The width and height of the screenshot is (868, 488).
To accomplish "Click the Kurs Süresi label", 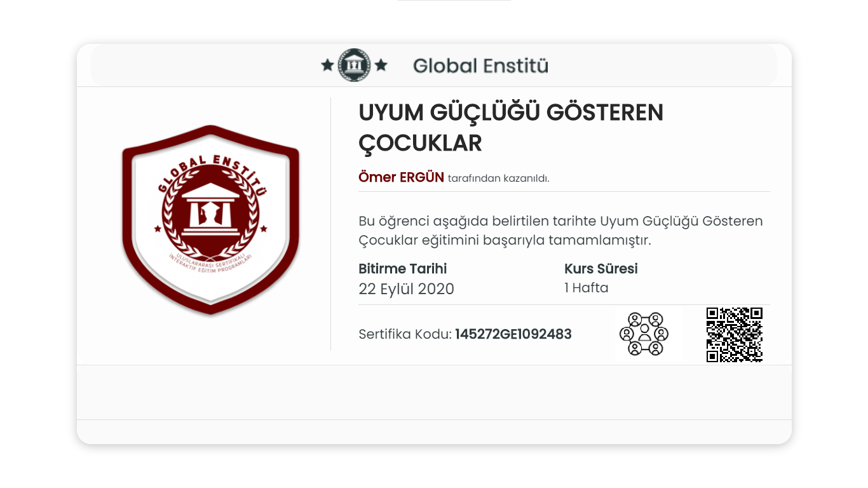I will [601, 269].
